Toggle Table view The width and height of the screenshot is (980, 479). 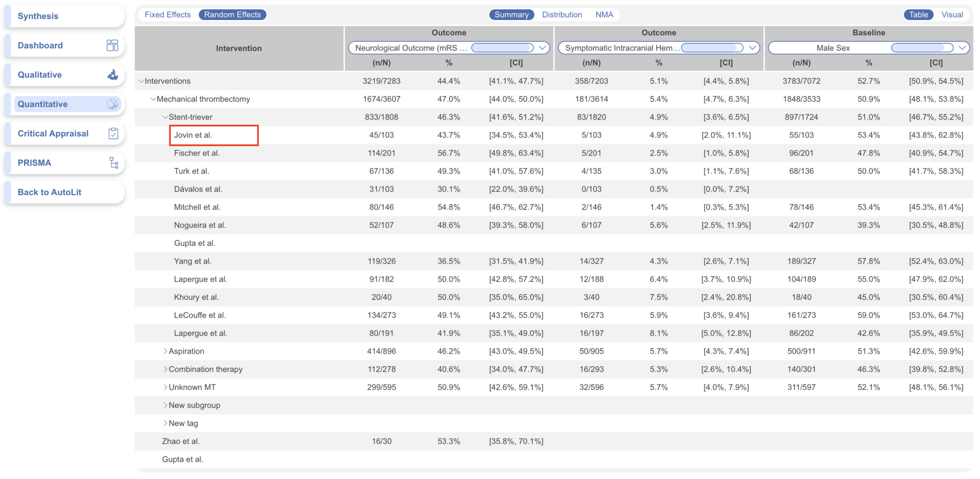coord(918,15)
